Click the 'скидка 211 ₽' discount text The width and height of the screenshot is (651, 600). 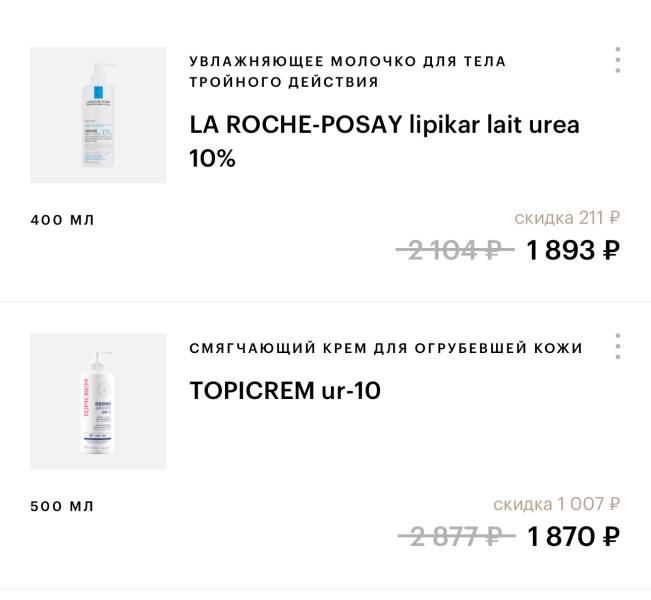click(x=566, y=217)
